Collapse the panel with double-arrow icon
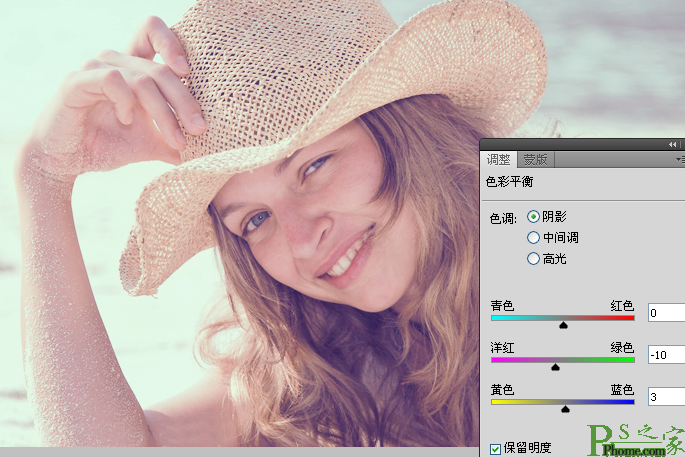Screen dimensions: 685x457 (672, 145)
